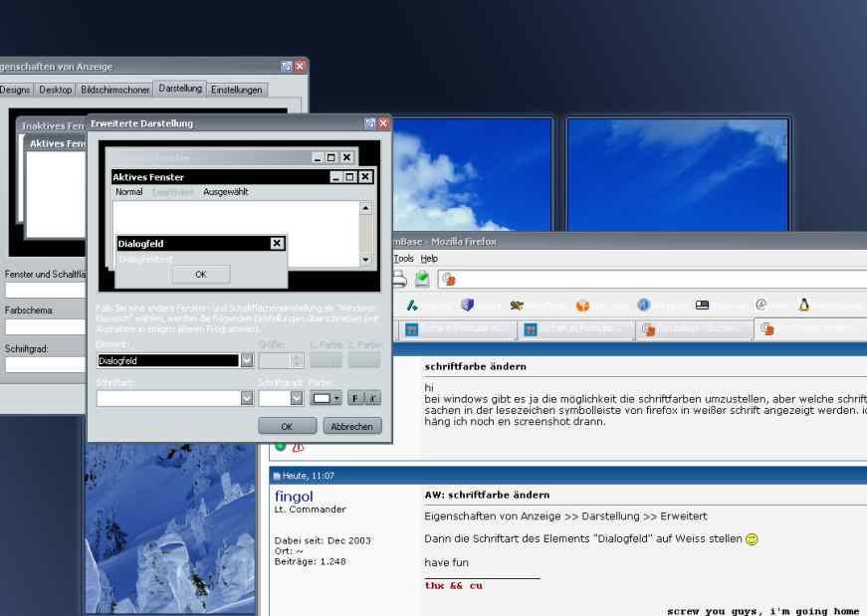Image resolution: width=867 pixels, height=616 pixels.
Task: Click the Schriftgrad combo box in Eigenschaften von Anzeige
Action: [46, 364]
